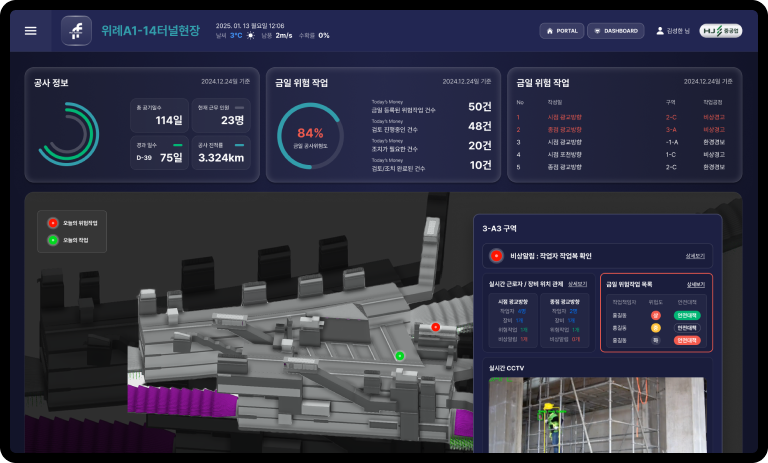Click the teal legend dash in 공사 진척률 card
Screen dimensions: 768x463
(x=240, y=145)
